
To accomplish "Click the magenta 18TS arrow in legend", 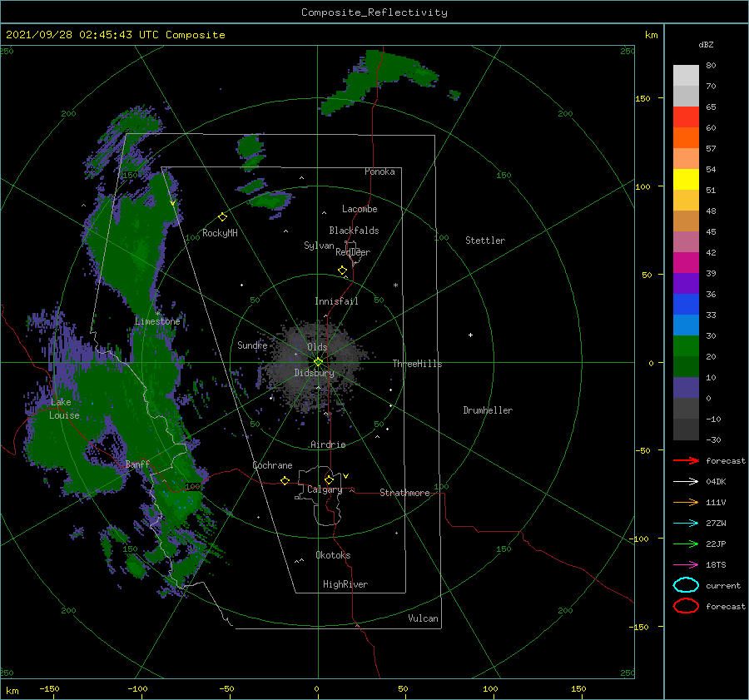I will pos(686,565).
